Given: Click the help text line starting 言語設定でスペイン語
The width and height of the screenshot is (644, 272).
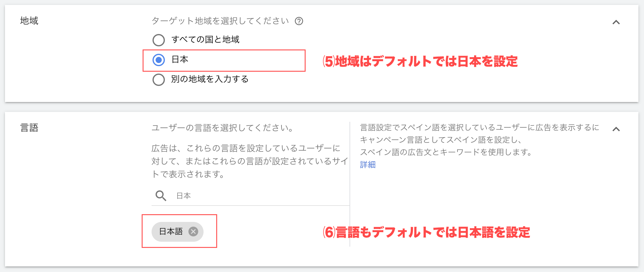Looking at the screenshot, I should tap(479, 128).
